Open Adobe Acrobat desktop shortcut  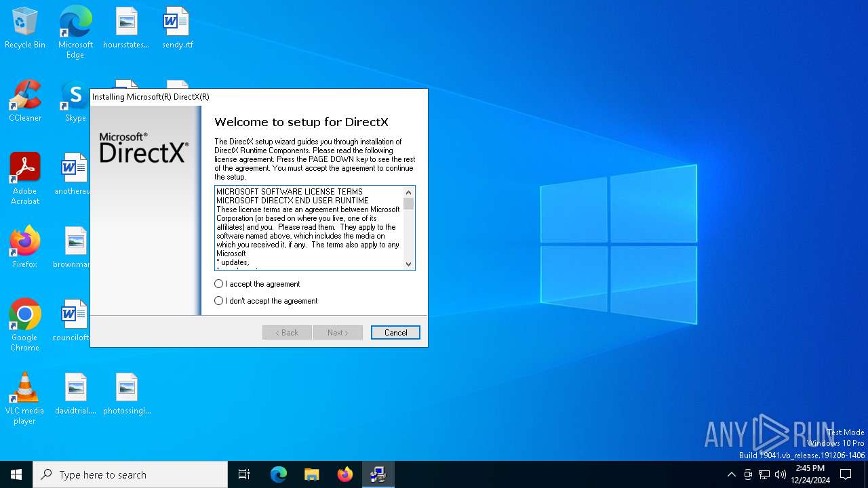(25, 179)
